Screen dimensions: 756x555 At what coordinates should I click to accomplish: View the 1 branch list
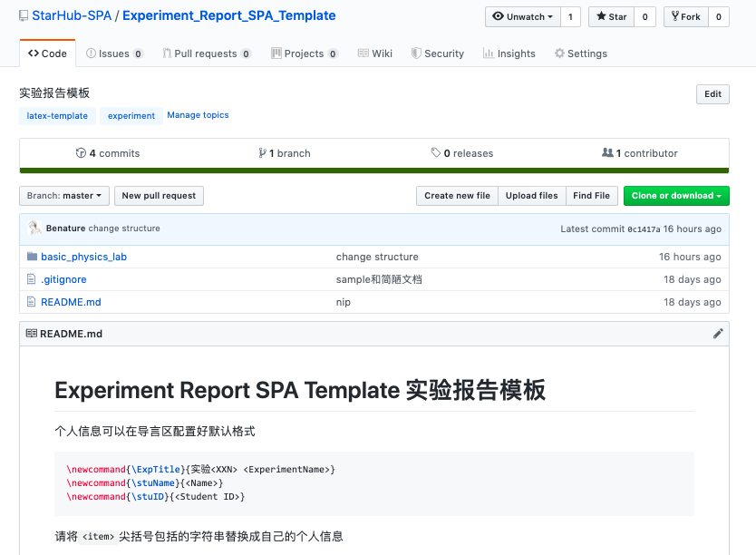[285, 153]
